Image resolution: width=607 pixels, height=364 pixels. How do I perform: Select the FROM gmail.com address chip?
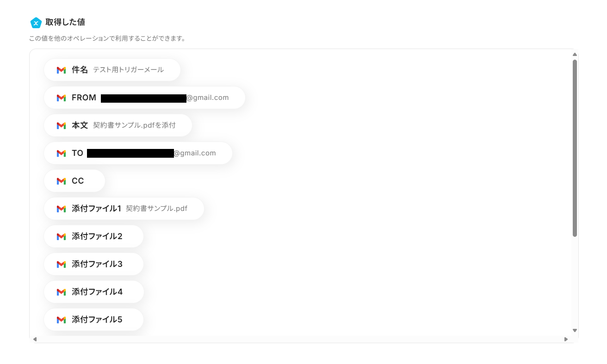pos(144,98)
